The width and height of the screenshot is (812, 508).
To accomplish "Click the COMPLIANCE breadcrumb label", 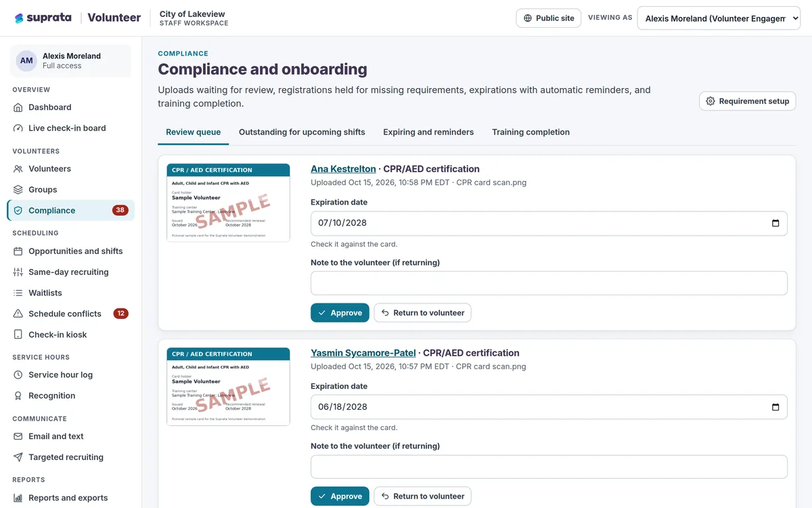I will point(183,54).
